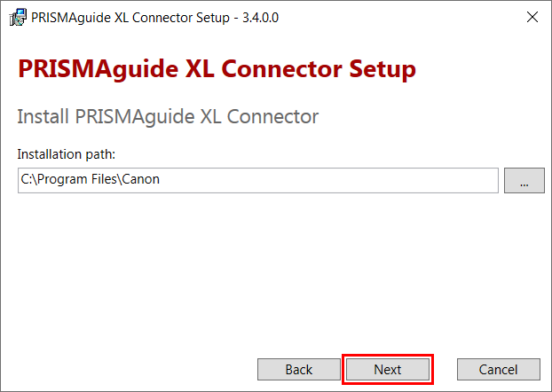Viewport: 552px width, 392px height.
Task: Place cursor at end of Canon path
Action: (161, 180)
